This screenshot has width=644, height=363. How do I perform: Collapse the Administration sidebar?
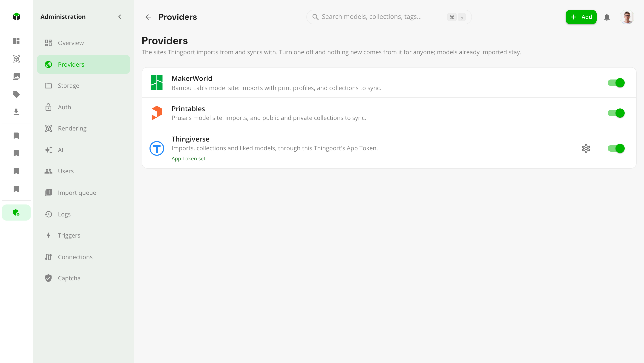coord(120,17)
